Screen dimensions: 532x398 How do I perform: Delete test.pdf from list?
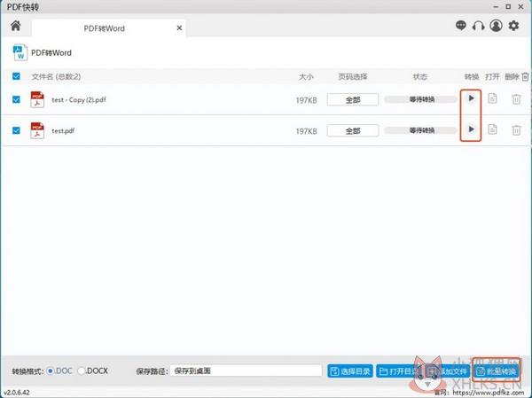(x=516, y=130)
